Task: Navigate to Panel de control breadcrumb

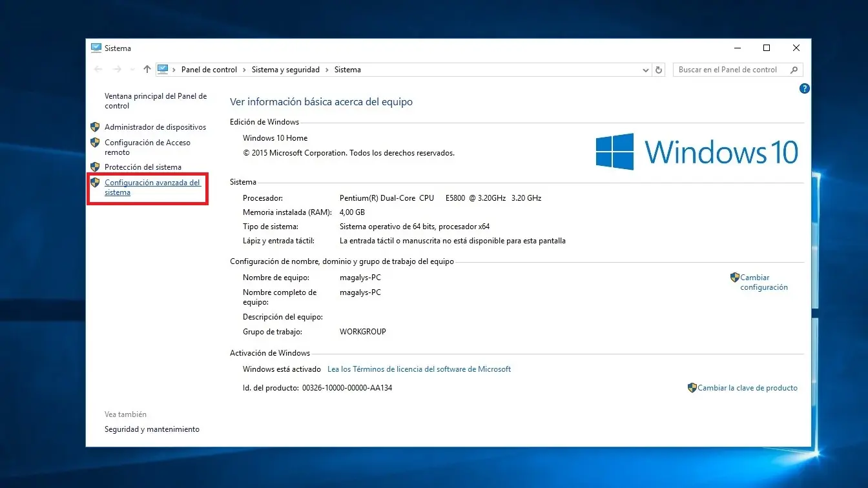Action: tap(209, 70)
